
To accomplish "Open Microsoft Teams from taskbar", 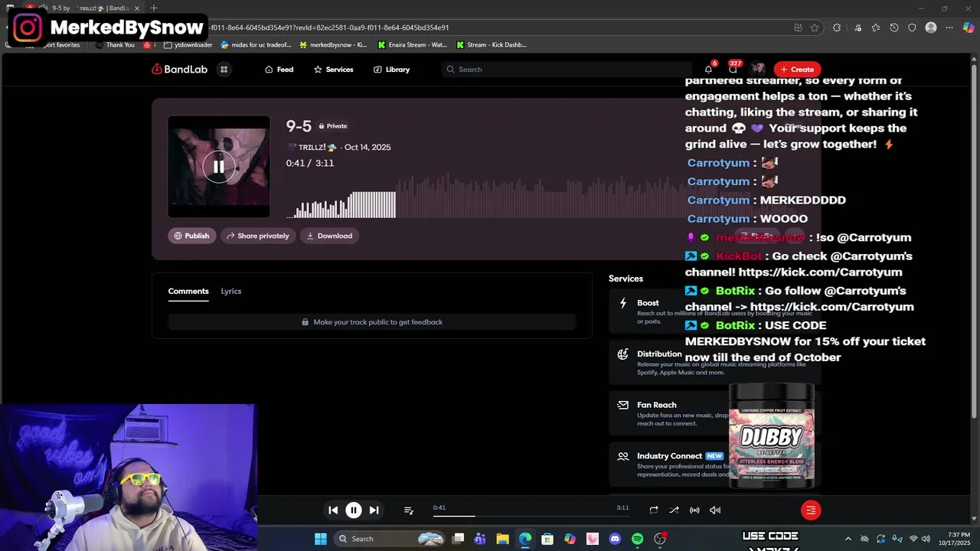I will coord(480,539).
